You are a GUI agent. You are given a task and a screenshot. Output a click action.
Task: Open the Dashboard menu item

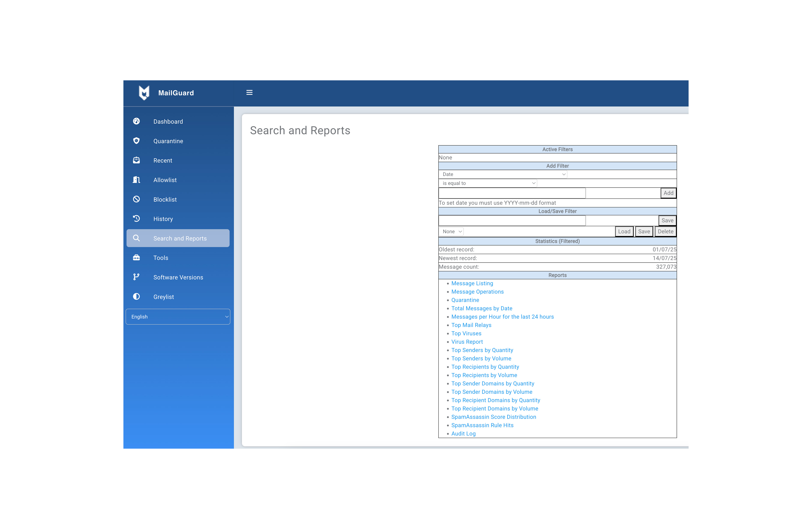pyautogui.click(x=178, y=121)
